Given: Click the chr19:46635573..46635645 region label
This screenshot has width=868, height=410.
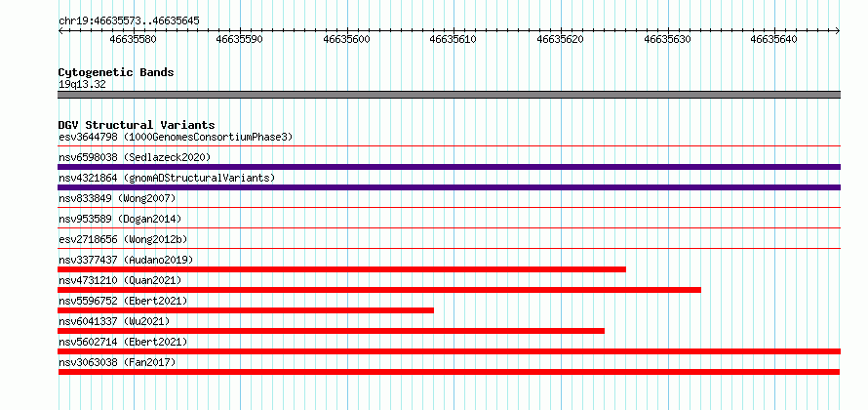Looking at the screenshot, I should [x=129, y=21].
